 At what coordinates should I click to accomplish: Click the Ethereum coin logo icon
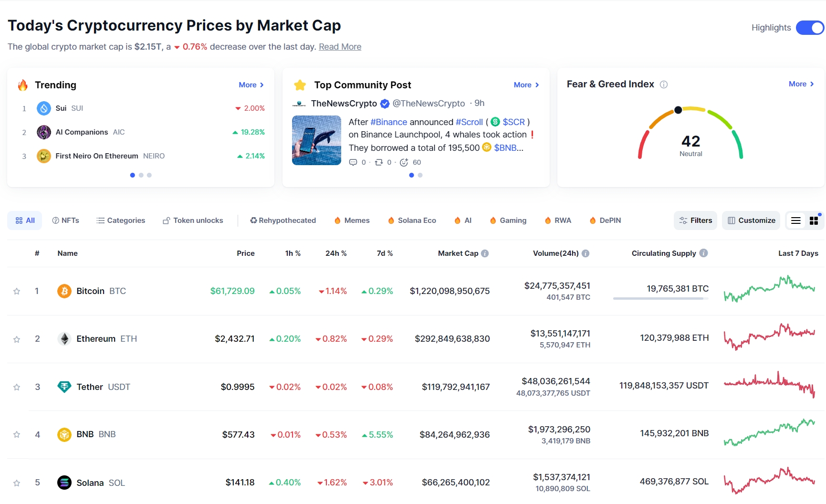tap(64, 339)
